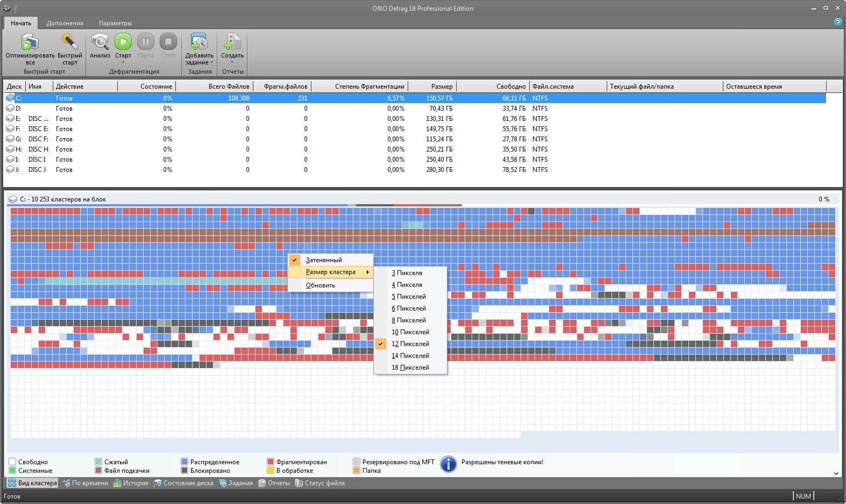This screenshot has height=504, width=846.
Task: Open Вид кластера bottom tab
Action: click(32, 483)
